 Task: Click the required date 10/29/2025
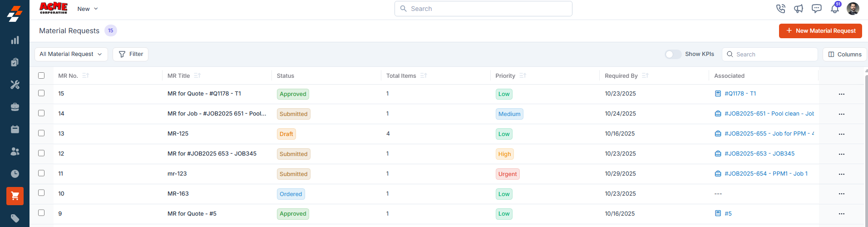pos(620,174)
